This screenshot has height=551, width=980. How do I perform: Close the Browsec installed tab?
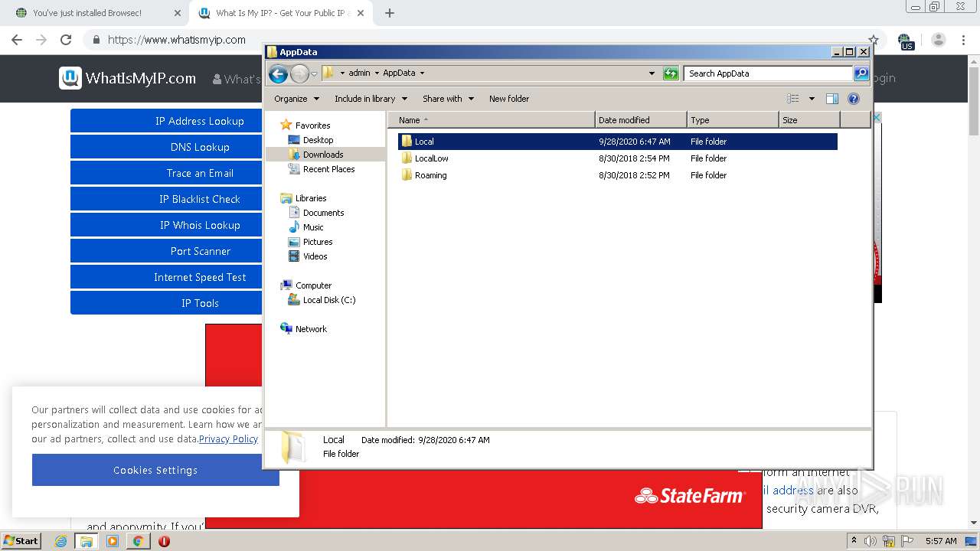[178, 13]
